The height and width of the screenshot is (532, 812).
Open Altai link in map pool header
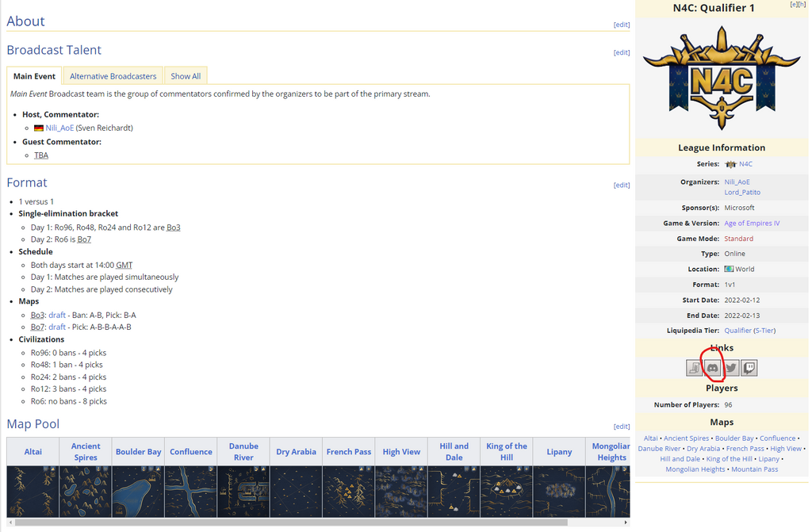(33, 452)
